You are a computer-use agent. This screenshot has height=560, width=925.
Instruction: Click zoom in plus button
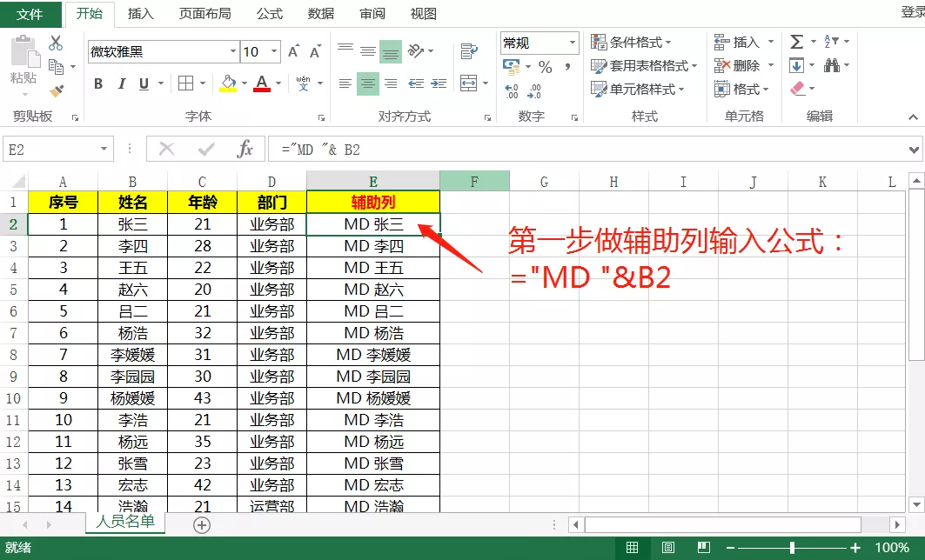click(x=855, y=548)
